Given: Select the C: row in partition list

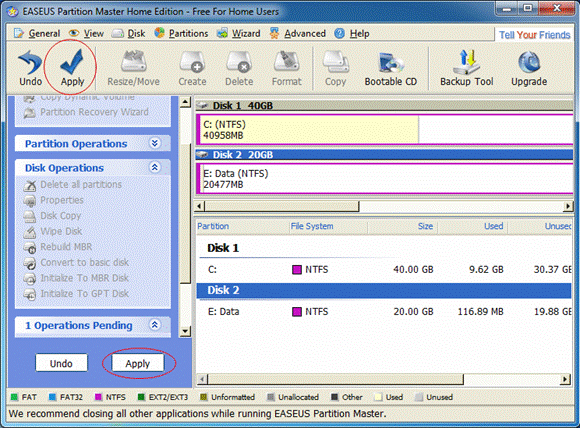Looking at the screenshot, I should coord(384,269).
